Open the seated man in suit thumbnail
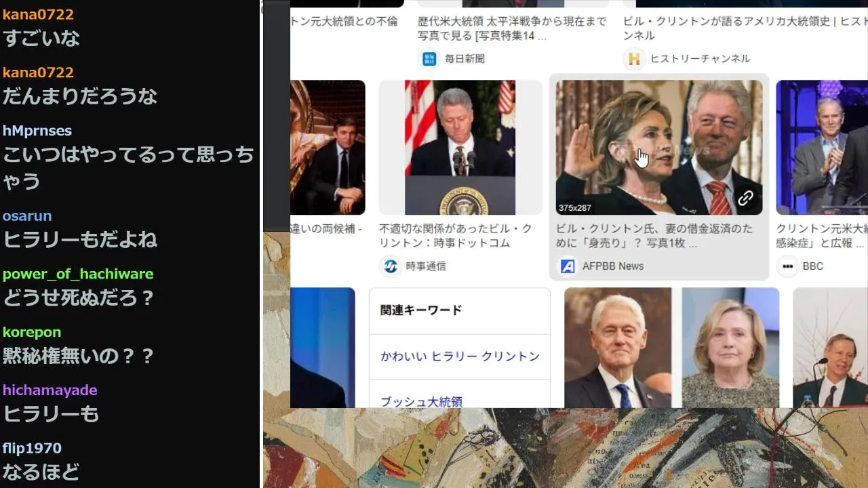 click(x=328, y=147)
